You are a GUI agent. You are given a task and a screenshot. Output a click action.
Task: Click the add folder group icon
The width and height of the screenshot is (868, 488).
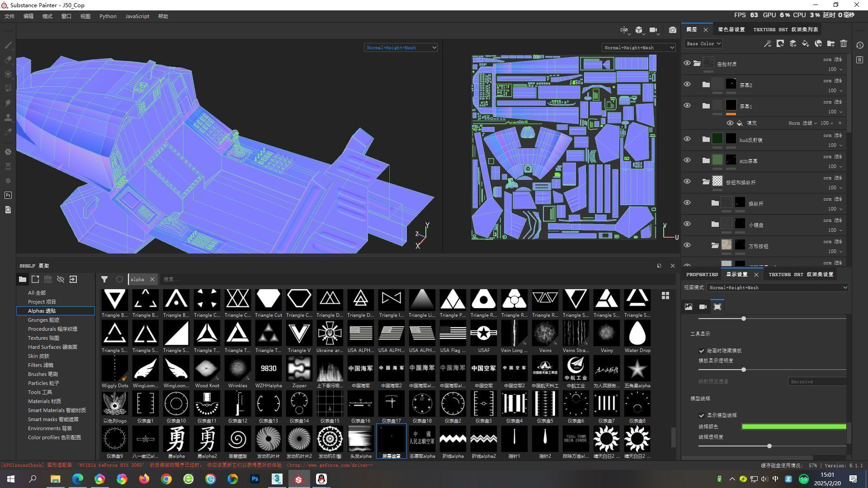831,44
